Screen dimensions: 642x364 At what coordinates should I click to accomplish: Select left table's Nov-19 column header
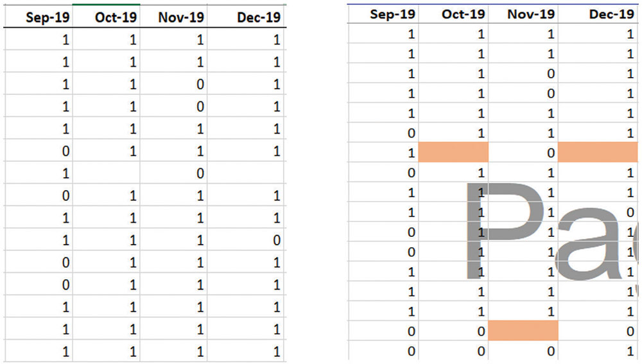tap(181, 18)
